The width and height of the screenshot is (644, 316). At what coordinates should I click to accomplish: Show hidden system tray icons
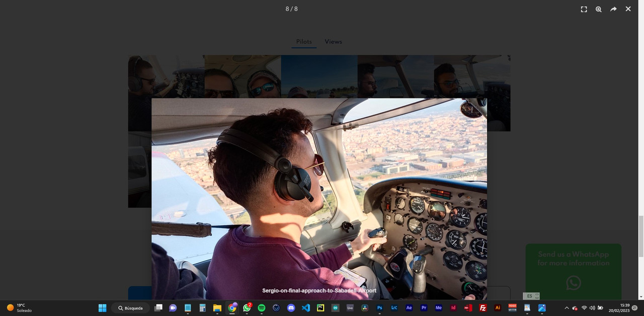click(x=567, y=308)
